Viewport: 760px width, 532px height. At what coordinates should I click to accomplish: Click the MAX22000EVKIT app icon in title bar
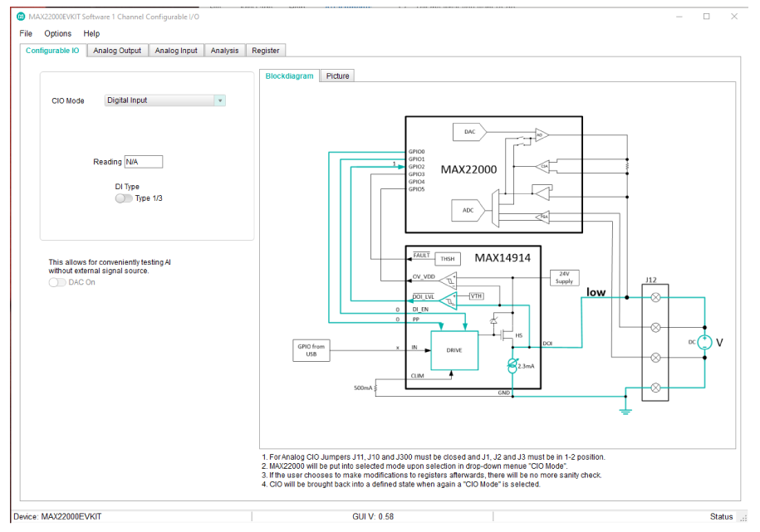pyautogui.click(x=21, y=17)
